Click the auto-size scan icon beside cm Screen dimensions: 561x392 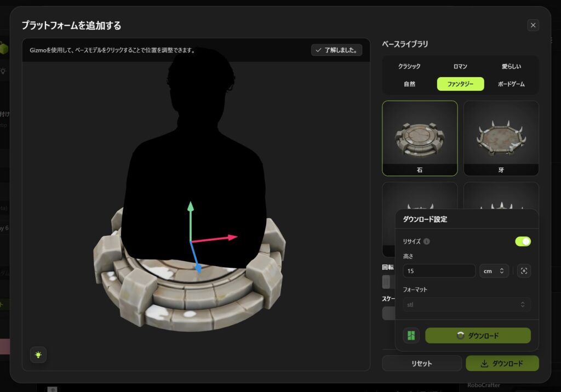coord(524,271)
